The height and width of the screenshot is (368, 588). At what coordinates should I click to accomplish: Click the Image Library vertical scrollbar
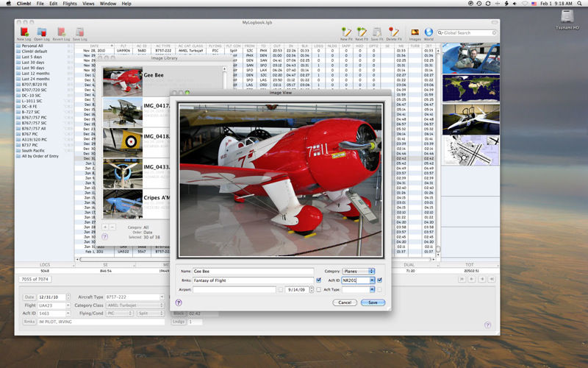coord(224,79)
